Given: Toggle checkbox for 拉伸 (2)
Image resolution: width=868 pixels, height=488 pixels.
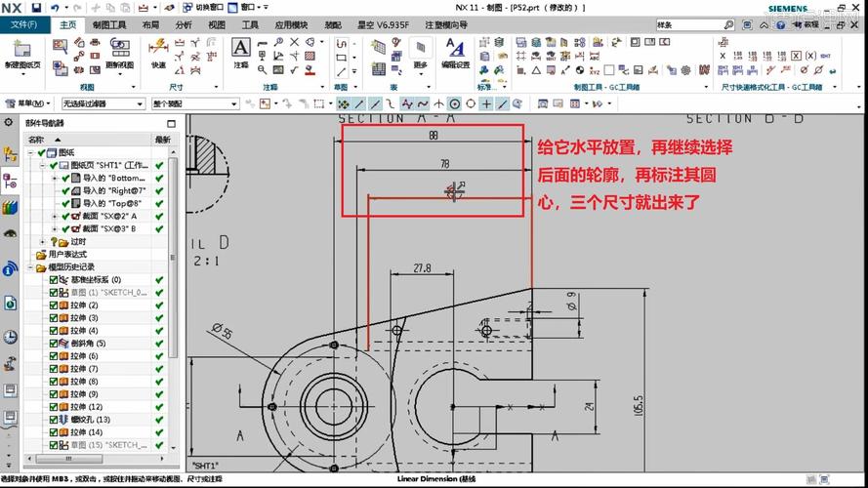Looking at the screenshot, I should (54, 305).
